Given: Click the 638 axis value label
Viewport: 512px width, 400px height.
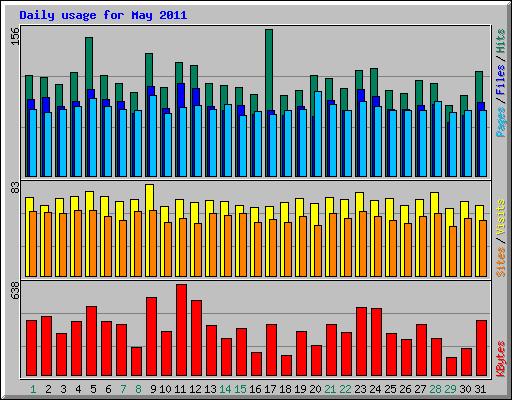Looking at the screenshot, I should pyautogui.click(x=15, y=290).
